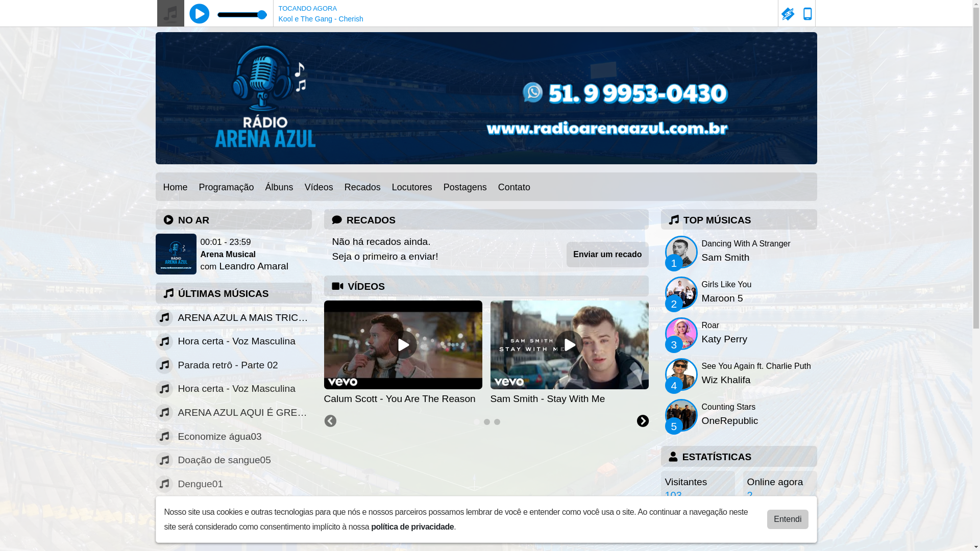Select Roar song title
The image size is (980, 551).
[710, 325]
